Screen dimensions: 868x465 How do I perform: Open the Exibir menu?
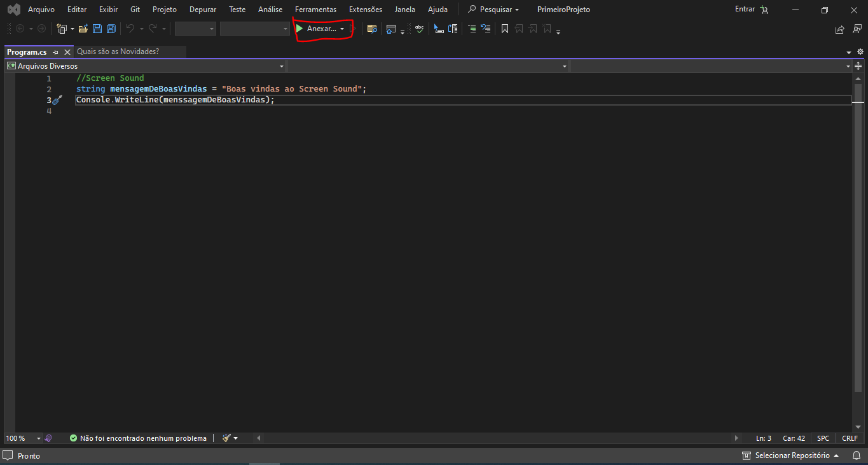108,10
